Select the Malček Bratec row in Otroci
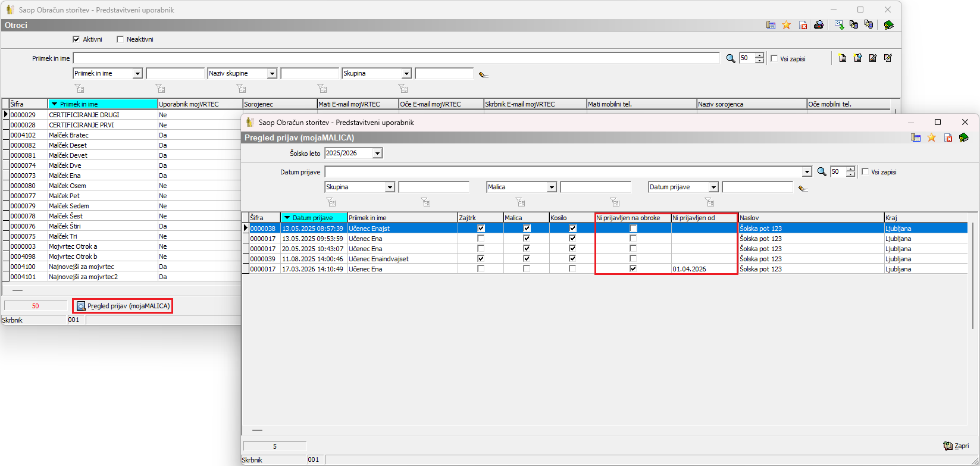This screenshot has height=466, width=980. tap(122, 135)
